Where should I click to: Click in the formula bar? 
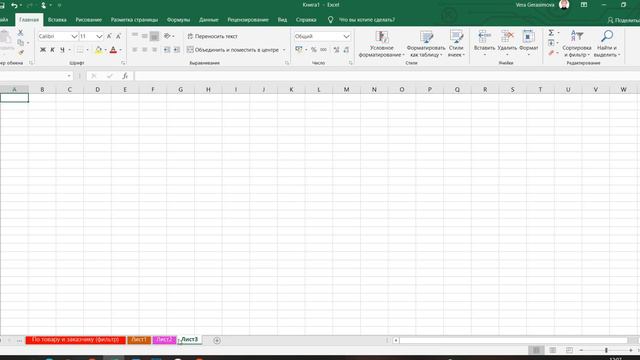point(386,76)
